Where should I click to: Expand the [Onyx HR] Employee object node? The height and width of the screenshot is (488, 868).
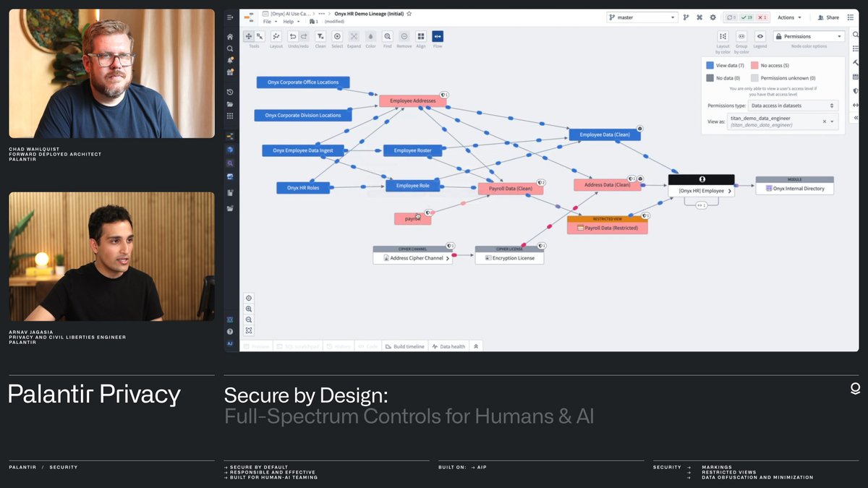(729, 191)
